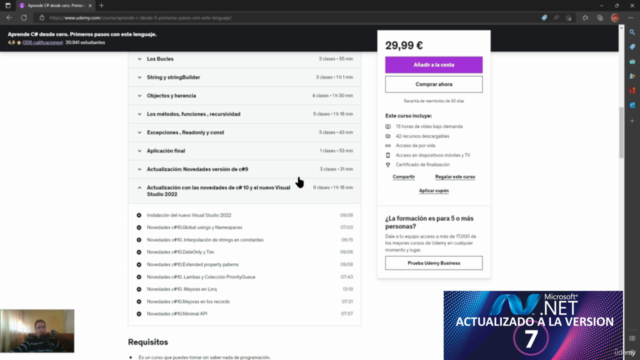
Task: Click the 'Añadir a la cesta' button
Action: tap(433, 65)
